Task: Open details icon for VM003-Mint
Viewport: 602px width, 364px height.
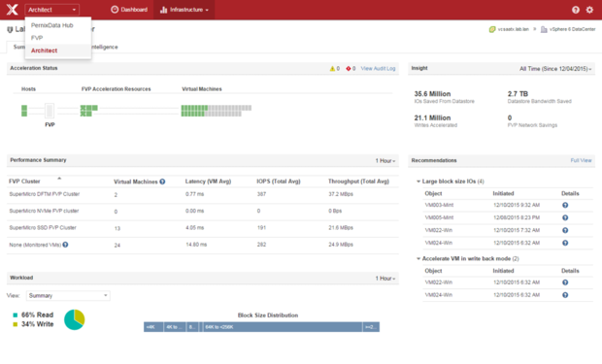Action: click(565, 206)
